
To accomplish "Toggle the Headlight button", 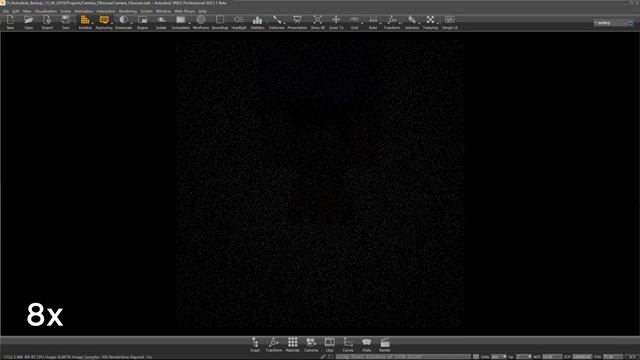I will (239, 22).
